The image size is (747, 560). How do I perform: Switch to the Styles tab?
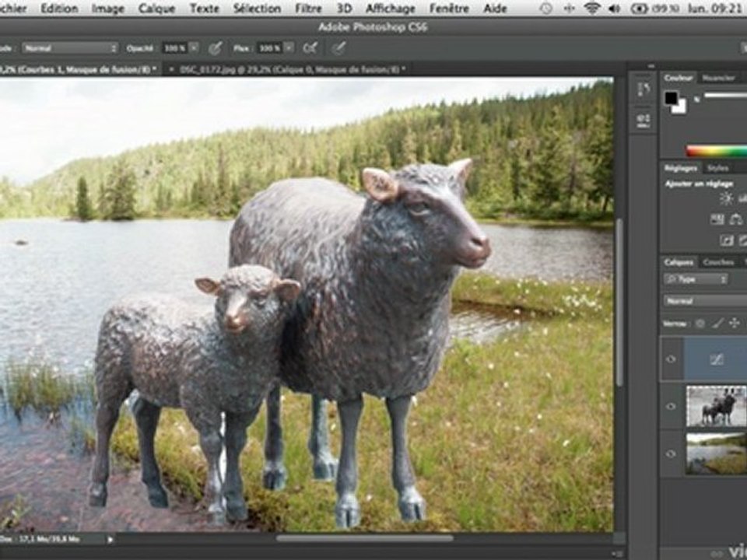pos(717,168)
